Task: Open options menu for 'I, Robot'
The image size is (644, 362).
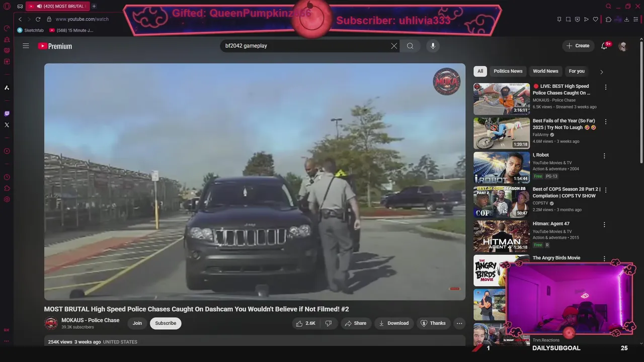Action: (604, 156)
